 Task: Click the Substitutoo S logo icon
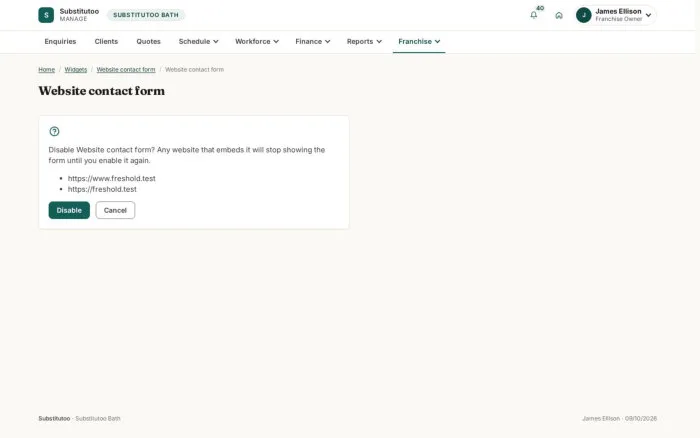[46, 15]
